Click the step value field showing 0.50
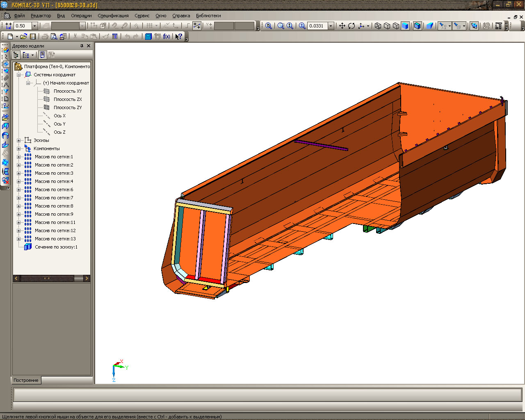The width and height of the screenshot is (525, 420). [22, 26]
